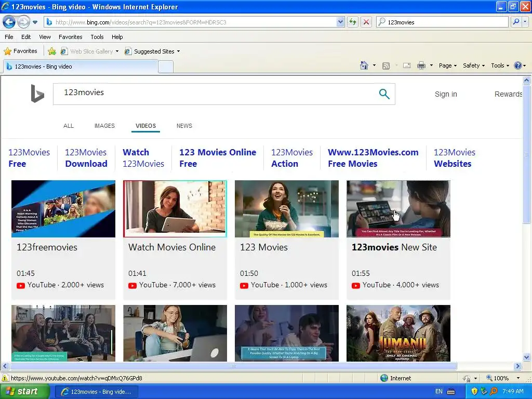
Task: Open the Page dropdown menu
Action: pyautogui.click(x=448, y=65)
